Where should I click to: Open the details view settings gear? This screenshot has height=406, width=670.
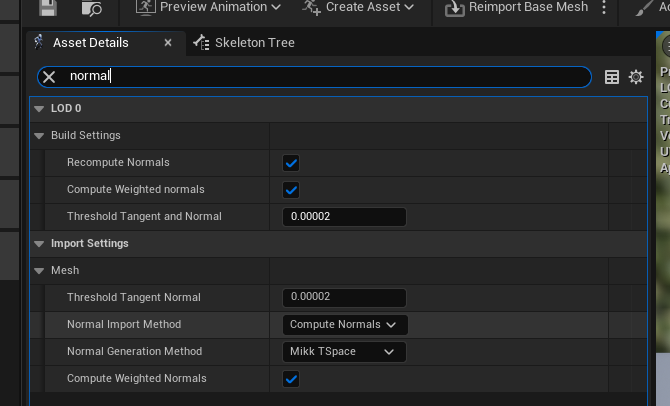[636, 77]
